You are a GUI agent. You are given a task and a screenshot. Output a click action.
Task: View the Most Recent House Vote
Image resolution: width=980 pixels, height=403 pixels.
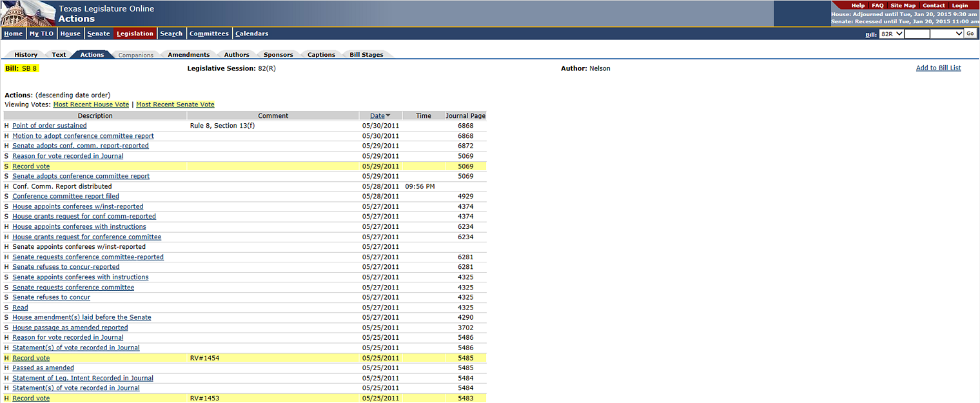(91, 104)
